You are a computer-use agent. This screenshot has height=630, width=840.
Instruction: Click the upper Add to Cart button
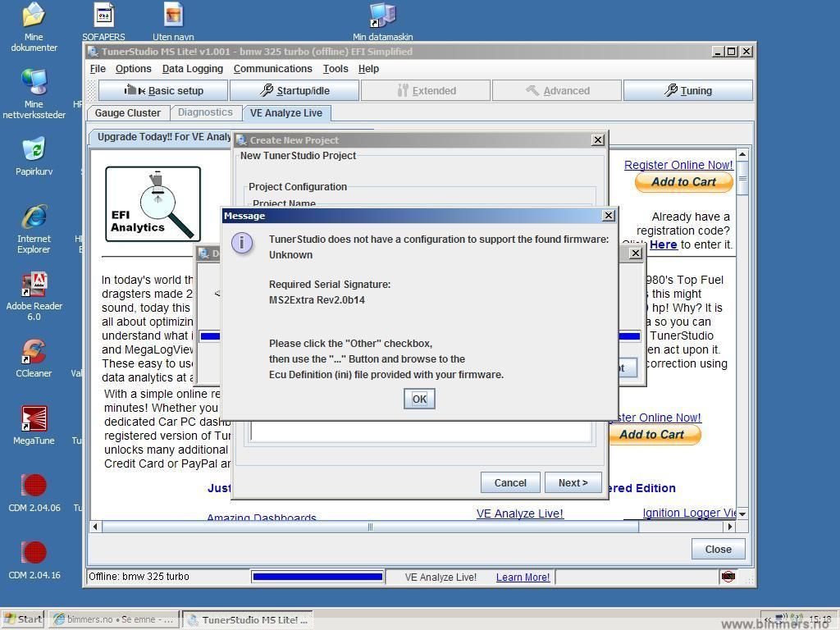[x=683, y=182]
